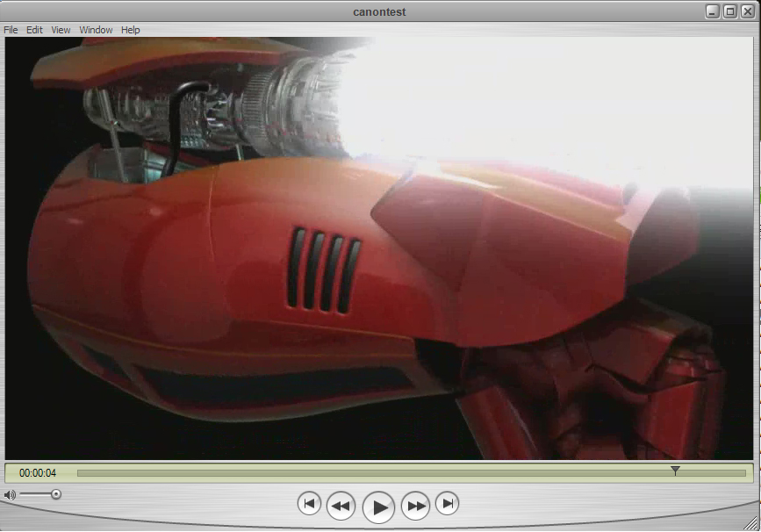Click the rewind button
This screenshot has width=761, height=532.
pos(341,506)
